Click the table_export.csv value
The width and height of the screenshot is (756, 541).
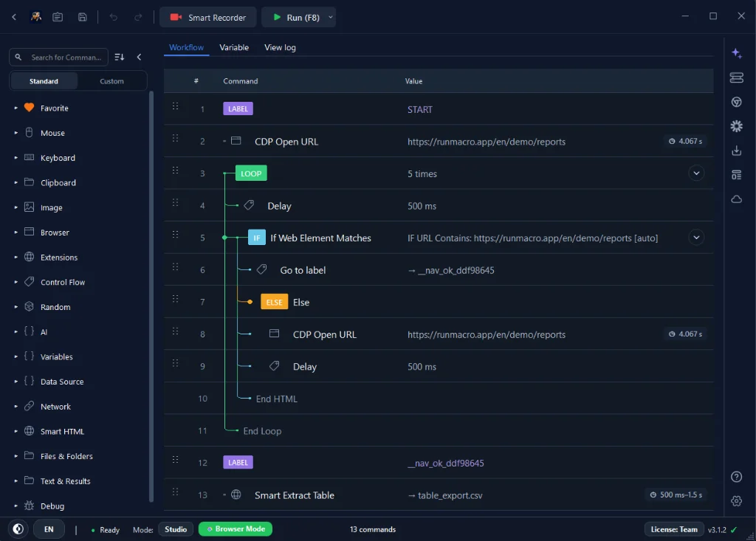pos(445,495)
